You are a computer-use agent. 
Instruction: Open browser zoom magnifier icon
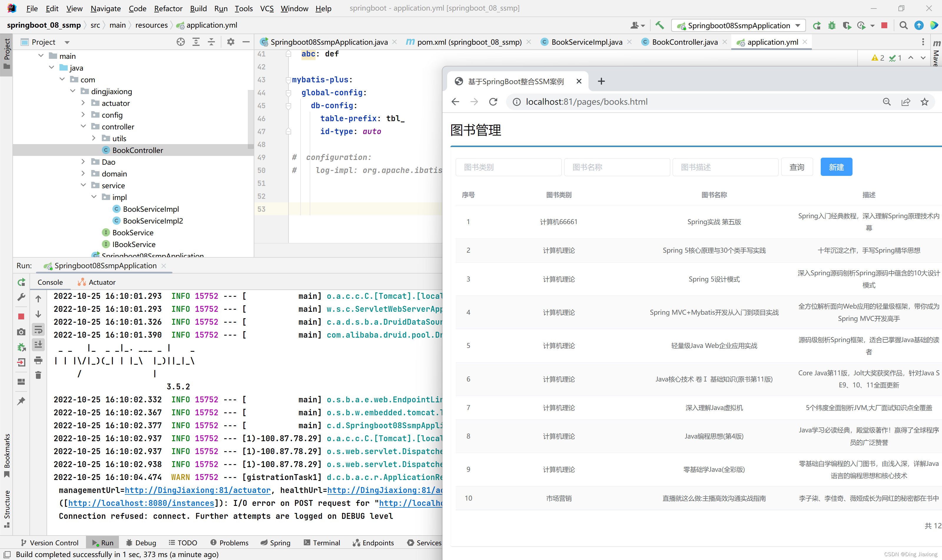pos(886,102)
